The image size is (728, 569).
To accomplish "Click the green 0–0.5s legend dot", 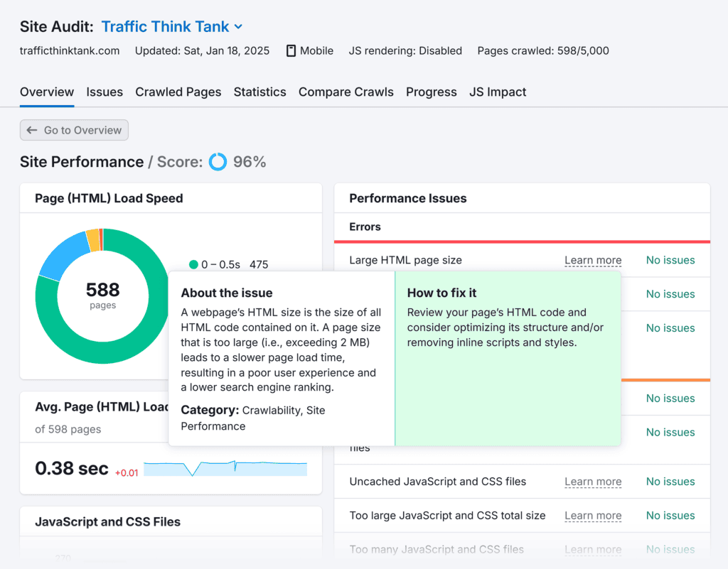I will pos(193,264).
